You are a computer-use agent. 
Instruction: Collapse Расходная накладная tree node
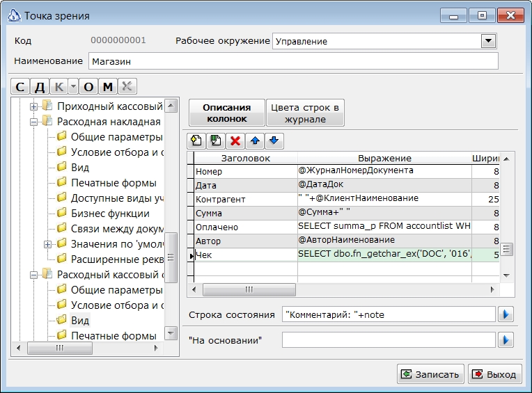pyautogui.click(x=33, y=122)
